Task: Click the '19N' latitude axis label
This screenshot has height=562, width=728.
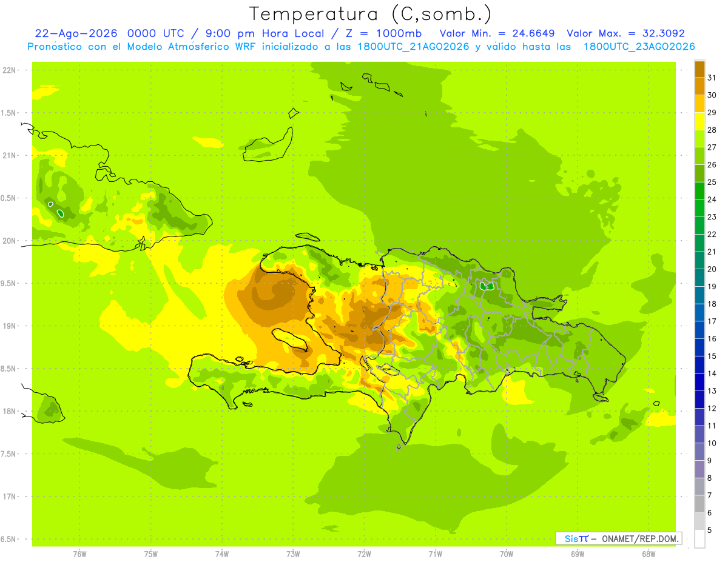Action: 10,326
